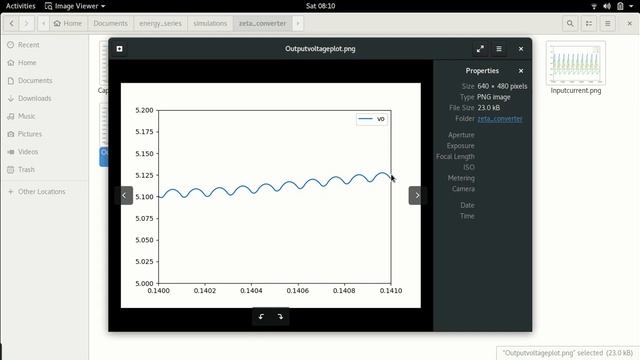The height and width of the screenshot is (360, 640).
Task: Click the Home path bar button
Action: 68,24
